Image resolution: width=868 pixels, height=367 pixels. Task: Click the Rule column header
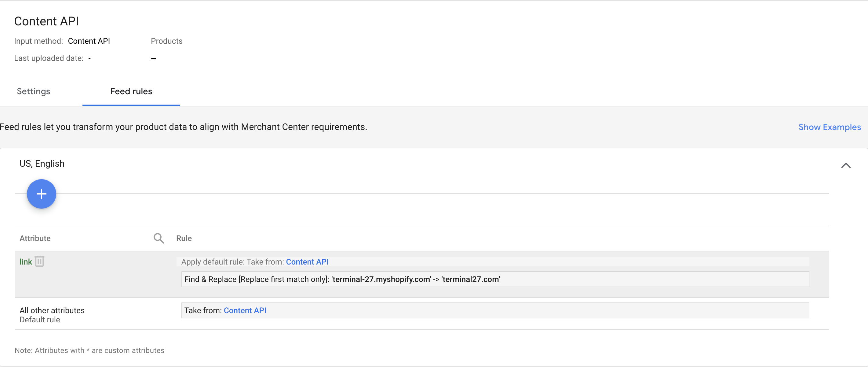[x=184, y=238]
